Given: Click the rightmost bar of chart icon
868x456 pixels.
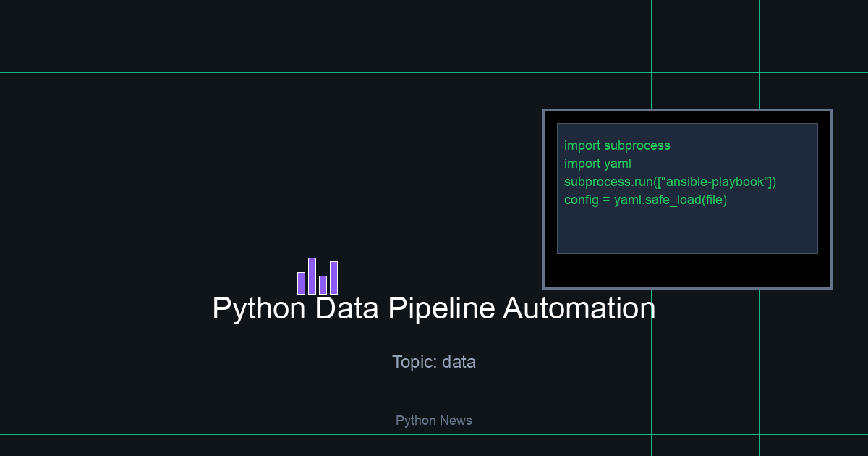Looking at the screenshot, I should pos(334,278).
